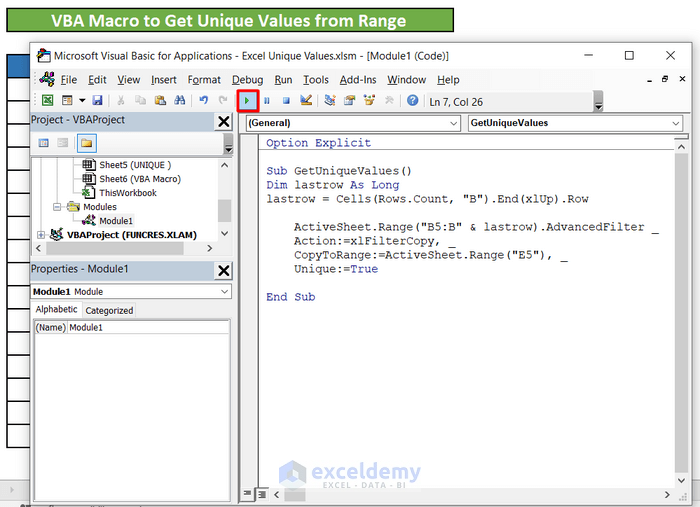Viewport: 700px width, 507px height.
Task: Restore the inner Module1 code window
Action: [665, 79]
